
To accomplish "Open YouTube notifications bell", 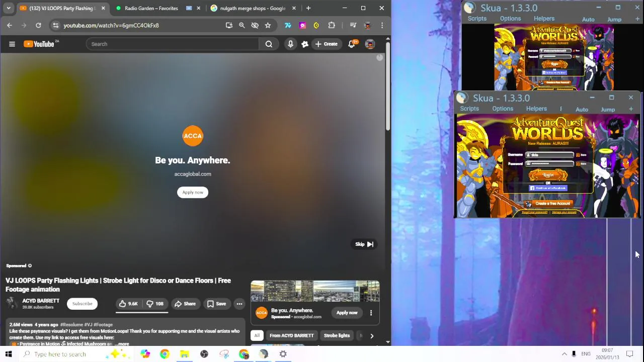I will pyautogui.click(x=352, y=44).
